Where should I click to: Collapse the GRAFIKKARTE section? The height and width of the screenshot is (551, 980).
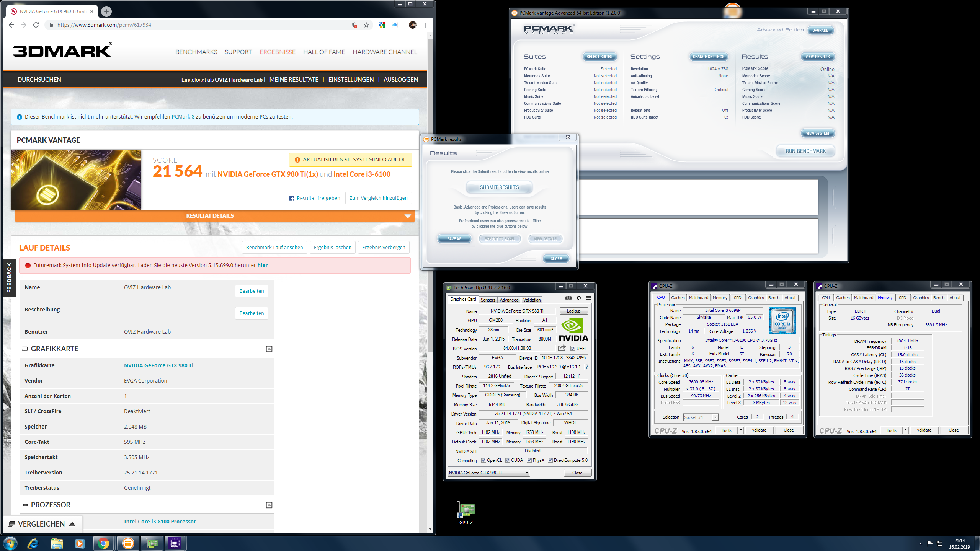pos(269,349)
